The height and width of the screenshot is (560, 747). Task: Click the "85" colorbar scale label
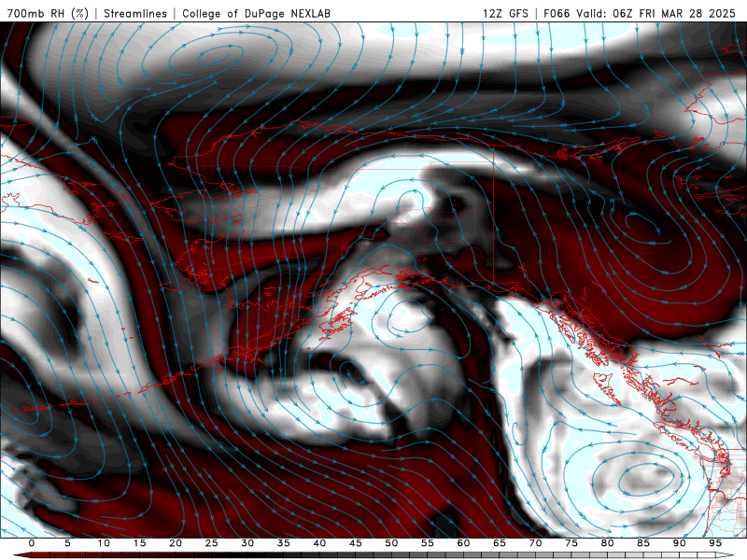point(643,543)
